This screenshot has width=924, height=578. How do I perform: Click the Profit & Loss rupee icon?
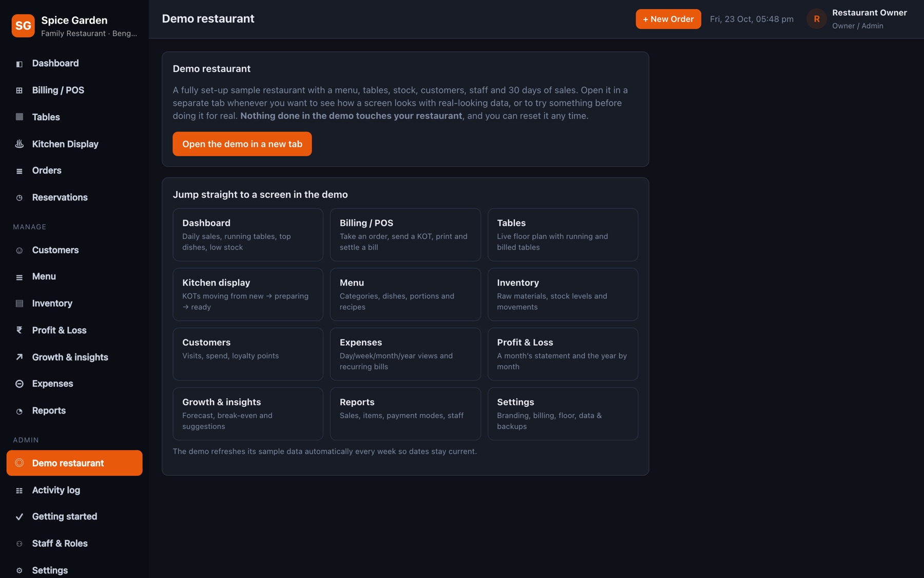click(20, 330)
